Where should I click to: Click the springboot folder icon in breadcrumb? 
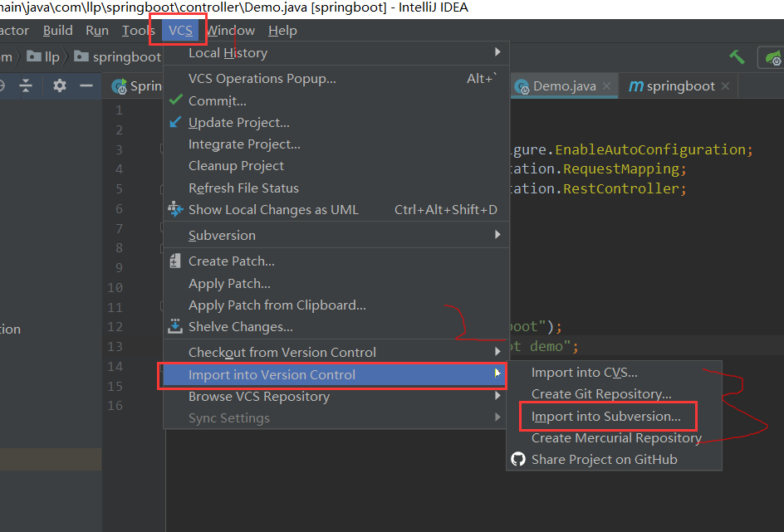(x=81, y=56)
